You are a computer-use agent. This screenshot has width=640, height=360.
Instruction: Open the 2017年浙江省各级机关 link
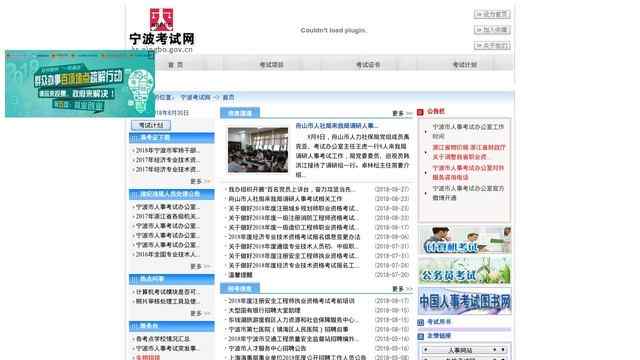click(167, 216)
